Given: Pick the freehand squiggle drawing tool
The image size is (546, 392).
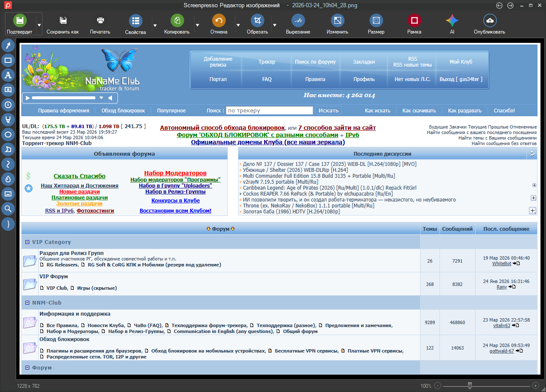Looking at the screenshot, I should click(8, 164).
